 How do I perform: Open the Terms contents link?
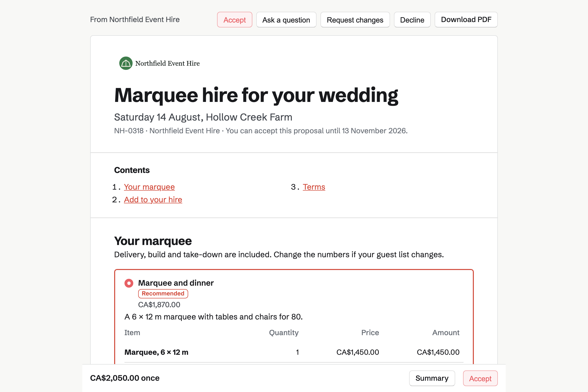point(314,187)
